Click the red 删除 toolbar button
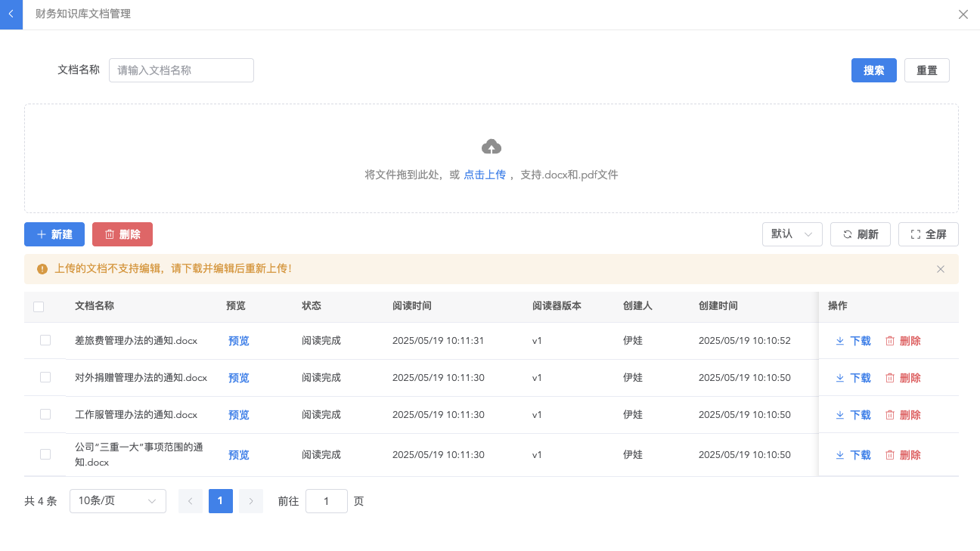This screenshot has width=980, height=551. 122,234
